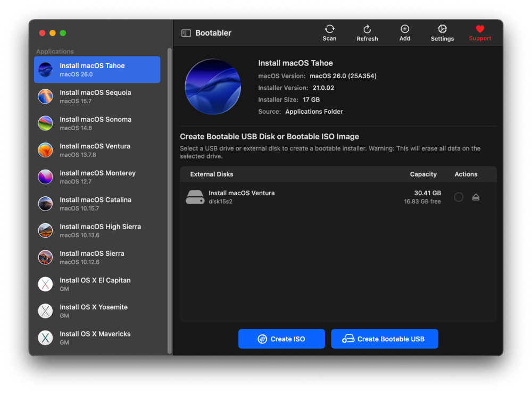Select the OS X Mavericks icon
532x394 pixels.
(45, 338)
